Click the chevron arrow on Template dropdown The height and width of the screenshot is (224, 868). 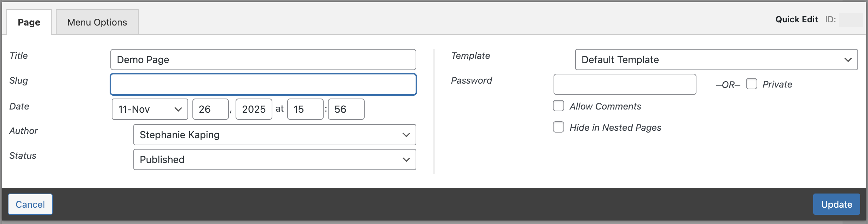(x=848, y=60)
